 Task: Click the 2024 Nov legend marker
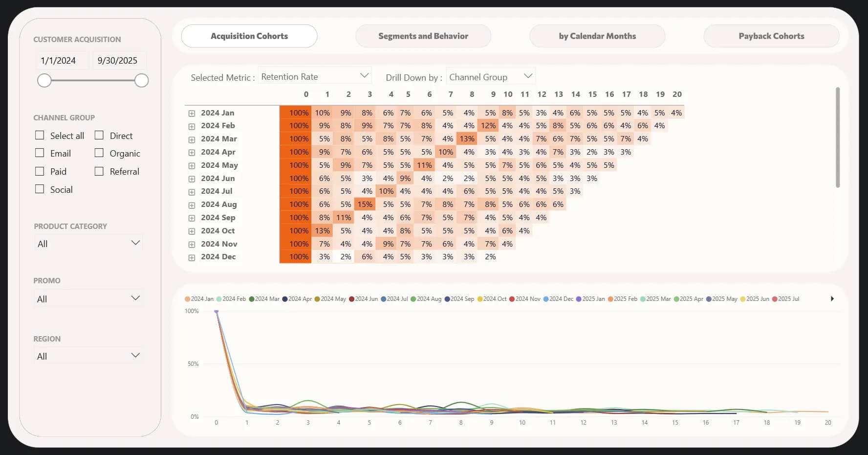512,299
